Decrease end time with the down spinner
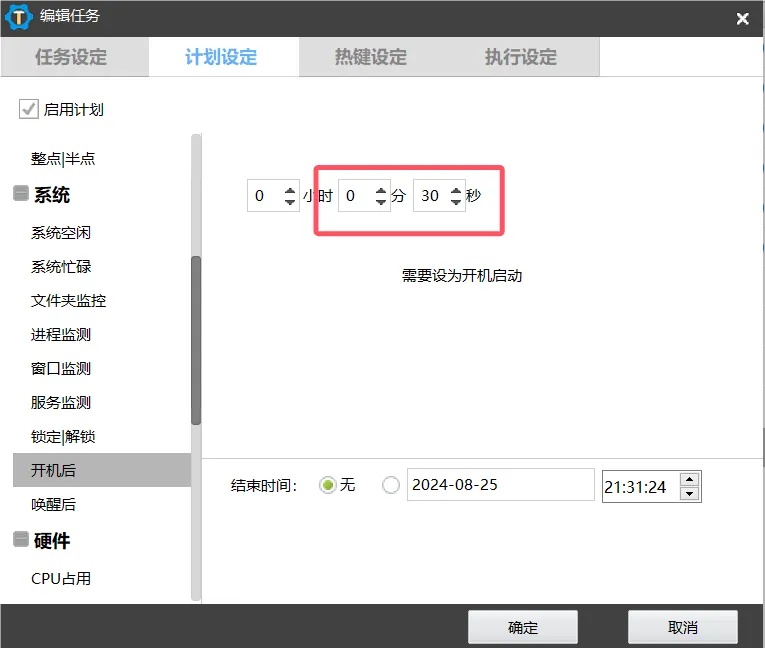The width and height of the screenshot is (765, 648). [x=689, y=494]
